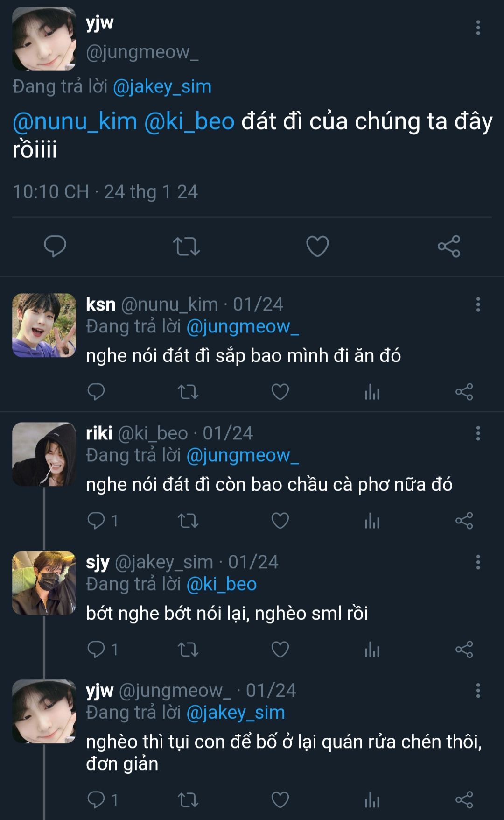Open more options for ksn's reply
The height and width of the screenshot is (820, 504).
tap(478, 304)
